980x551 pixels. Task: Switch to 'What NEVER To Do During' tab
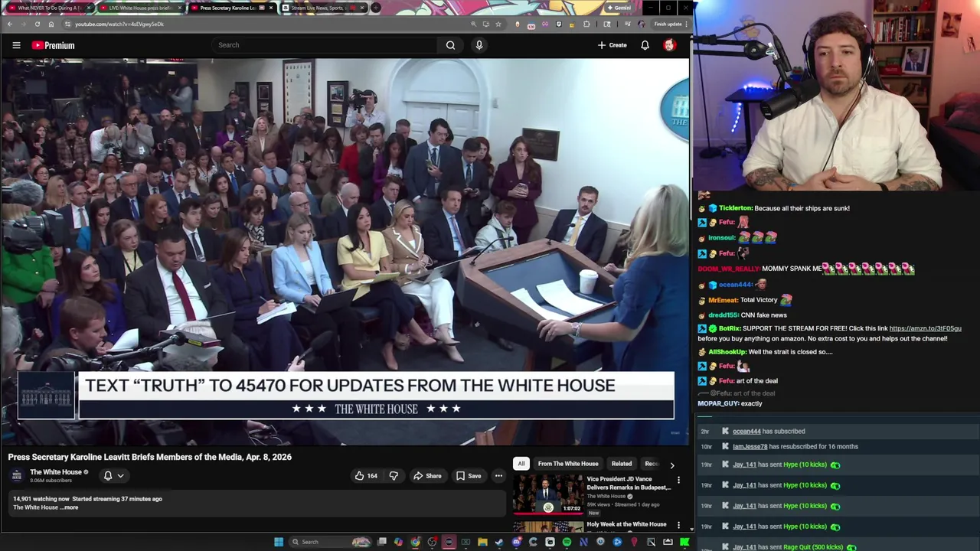(x=50, y=8)
